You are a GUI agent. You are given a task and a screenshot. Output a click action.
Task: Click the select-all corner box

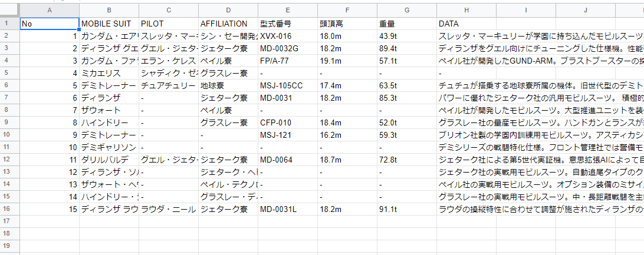pyautogui.click(x=10, y=10)
